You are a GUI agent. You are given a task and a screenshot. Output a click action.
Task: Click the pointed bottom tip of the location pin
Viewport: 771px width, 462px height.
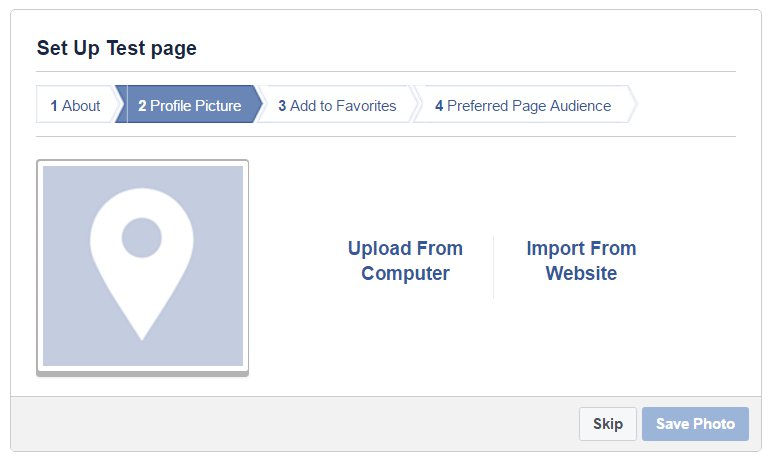pos(142,334)
